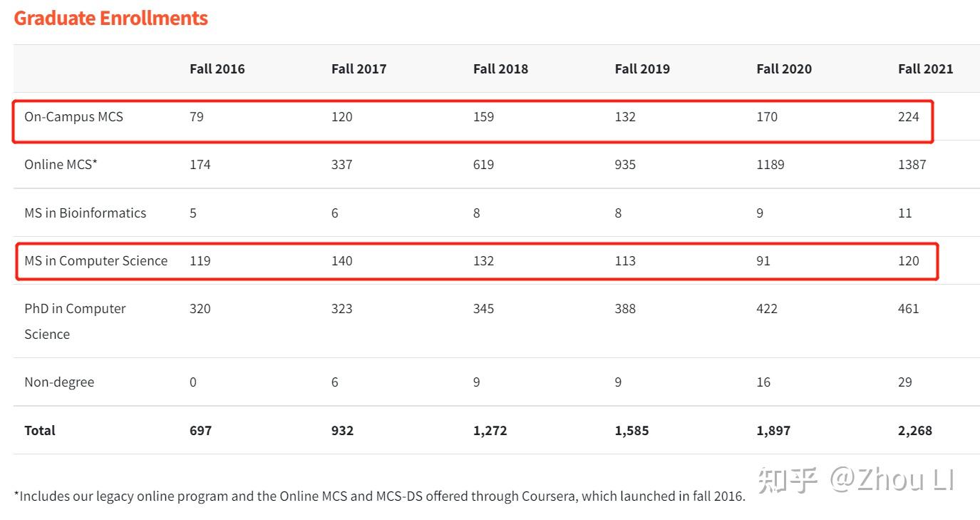Click the Coursera footnote text
The height and width of the screenshot is (520, 980).
point(379,496)
